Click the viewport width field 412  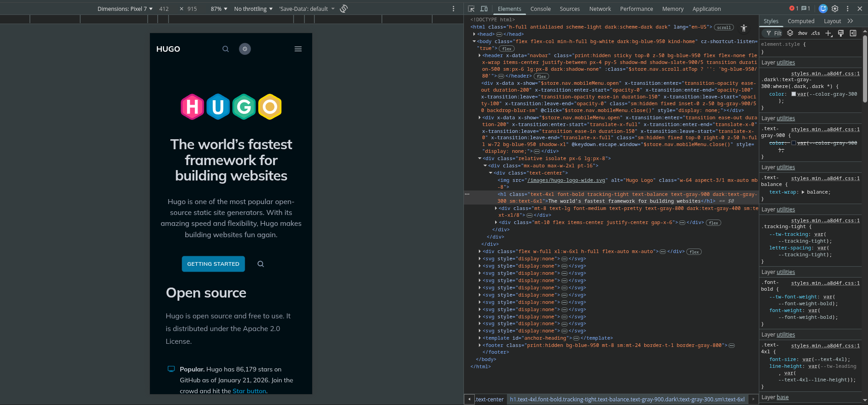pos(164,9)
